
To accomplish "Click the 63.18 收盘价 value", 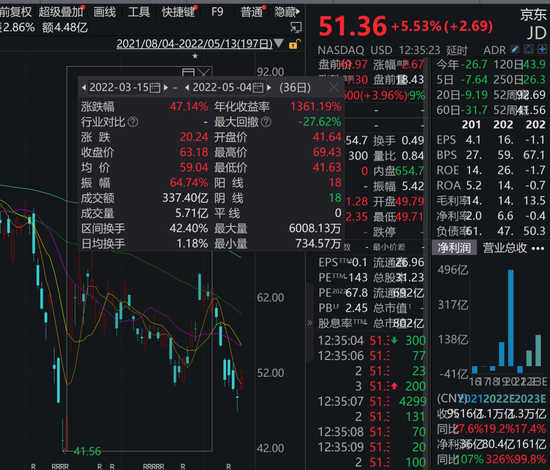I will (194, 153).
